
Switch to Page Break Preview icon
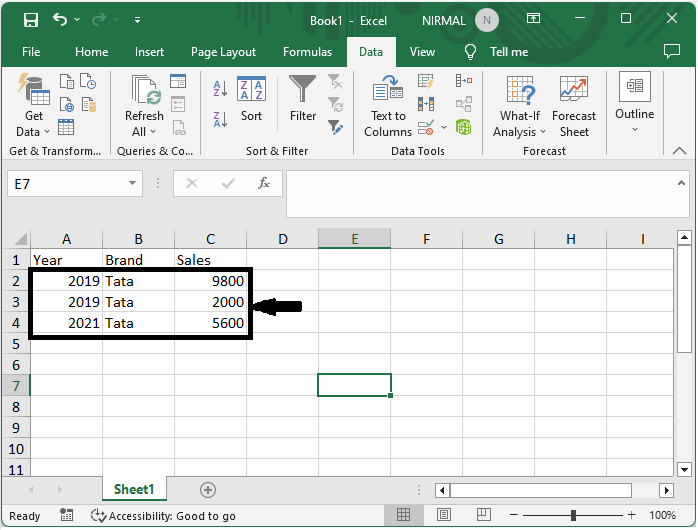[x=483, y=515]
